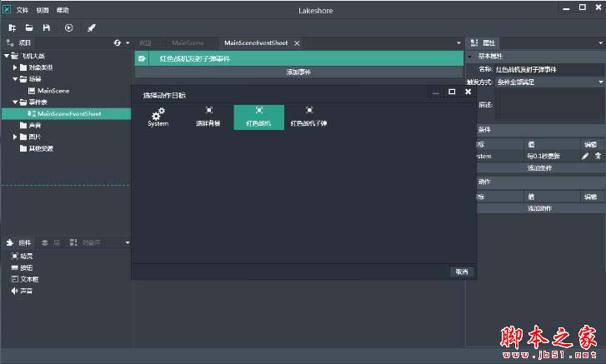
Task: Open the project panel dropdown arrow
Action: point(128,42)
